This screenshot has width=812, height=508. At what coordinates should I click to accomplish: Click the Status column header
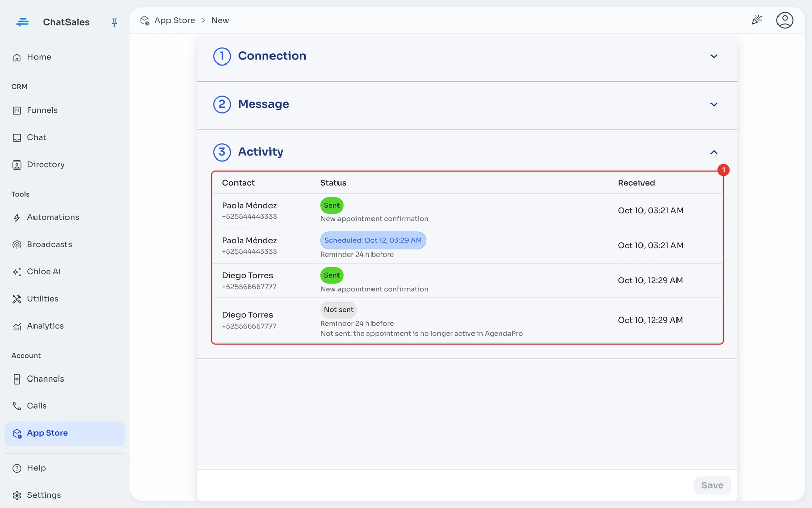[333, 183]
